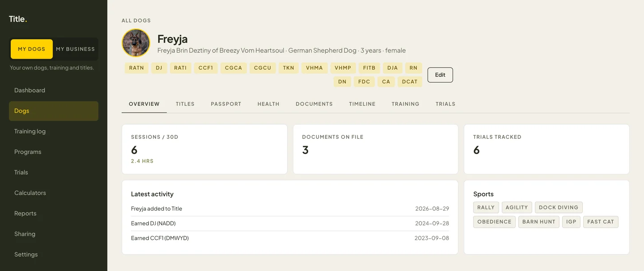Image resolution: width=644 pixels, height=271 pixels.
Task: Open the Trials Tracked card
Action: (x=547, y=149)
